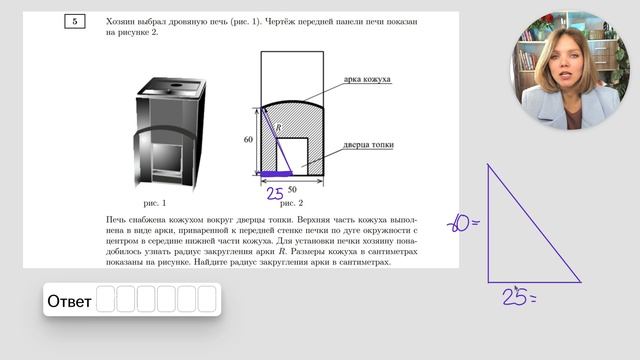Click the front panel drawing рис. 2
The width and height of the screenshot is (640, 360).
point(292,114)
